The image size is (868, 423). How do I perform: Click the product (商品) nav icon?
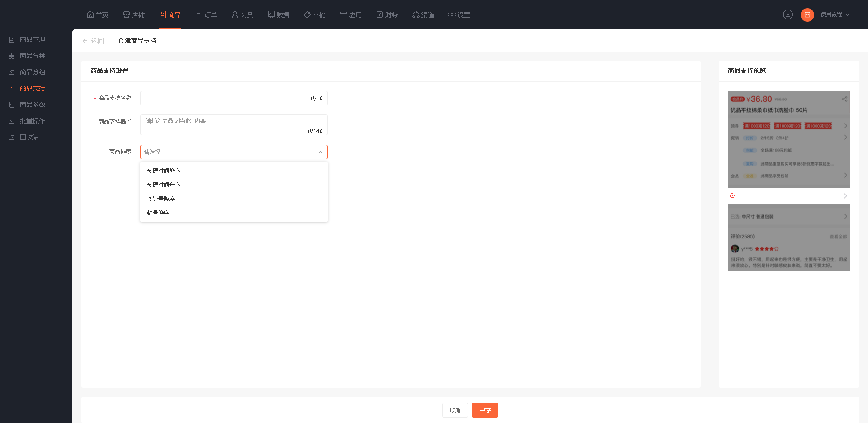point(163,14)
